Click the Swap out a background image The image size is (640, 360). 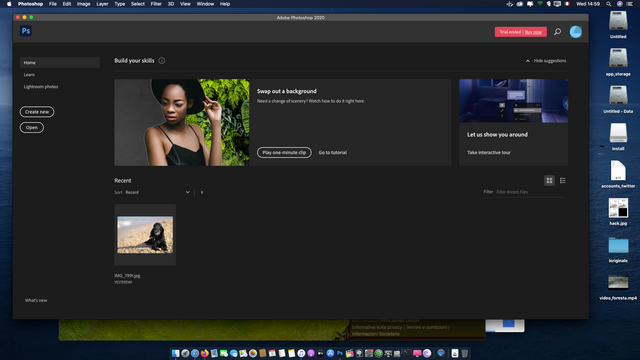pos(182,122)
